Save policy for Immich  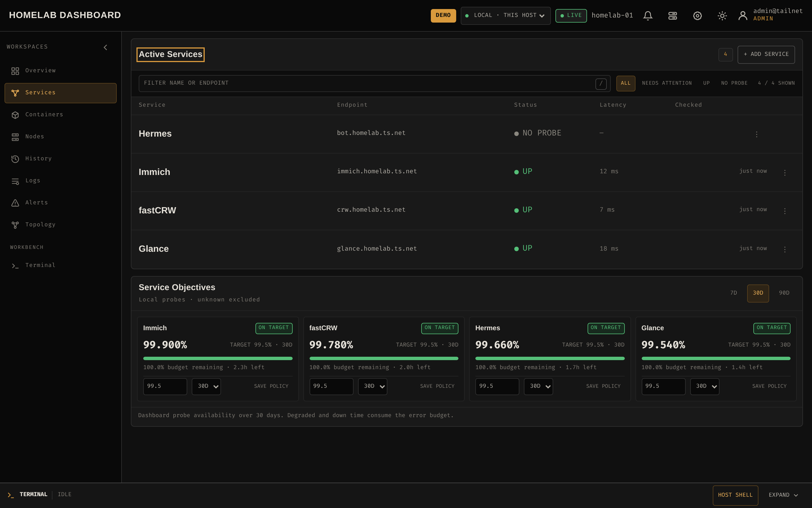tap(271, 386)
